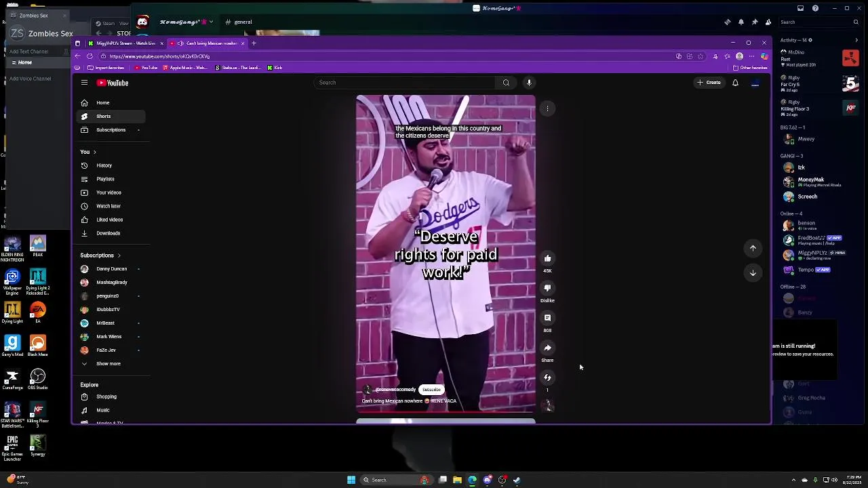Click the YouTube search magnifier button
This screenshot has height=488, width=868.
[506, 83]
